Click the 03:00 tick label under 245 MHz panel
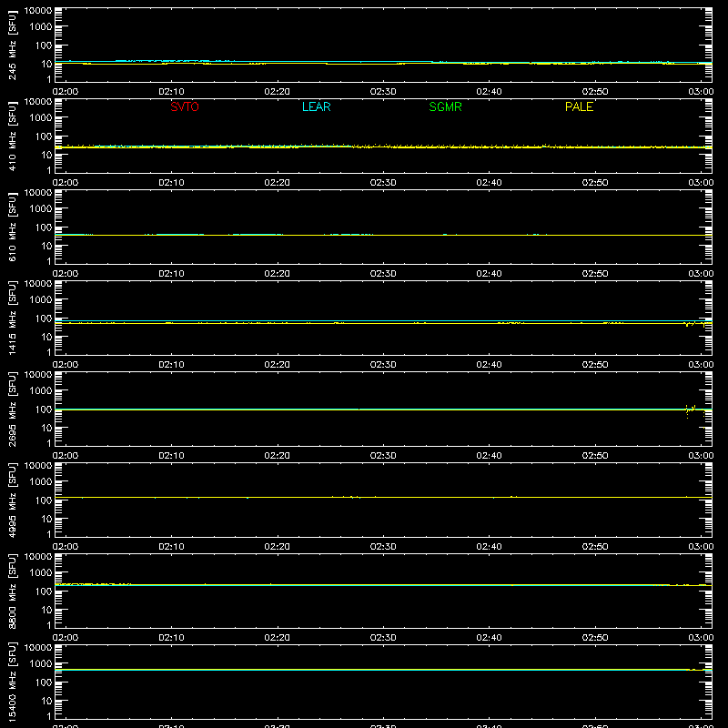This screenshot has height=728, width=728. pyautogui.click(x=701, y=92)
